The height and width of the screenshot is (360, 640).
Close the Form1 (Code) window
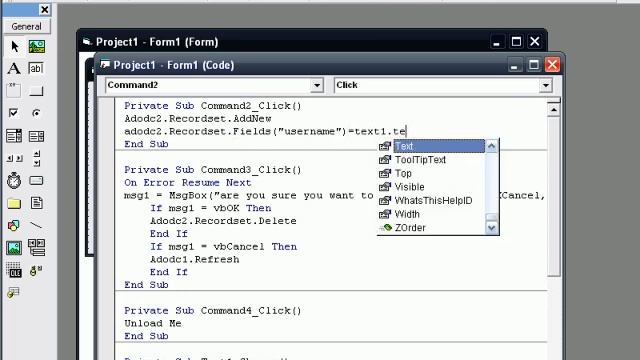click(x=552, y=65)
